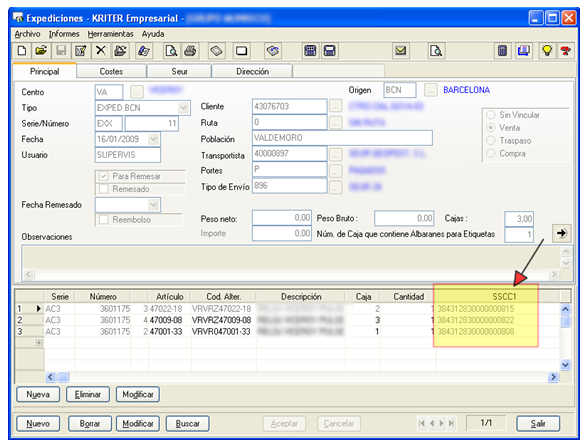This screenshot has height=446, width=588.
Task: Click the grid vertical scrollbar down arrow
Action: [566, 365]
